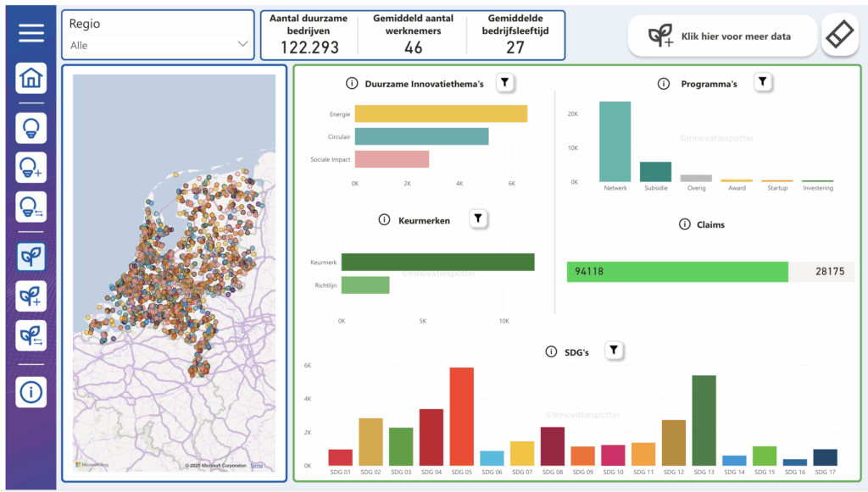Select the plant with plus sidebar icon
This screenshot has width=868, height=492.
click(x=31, y=296)
